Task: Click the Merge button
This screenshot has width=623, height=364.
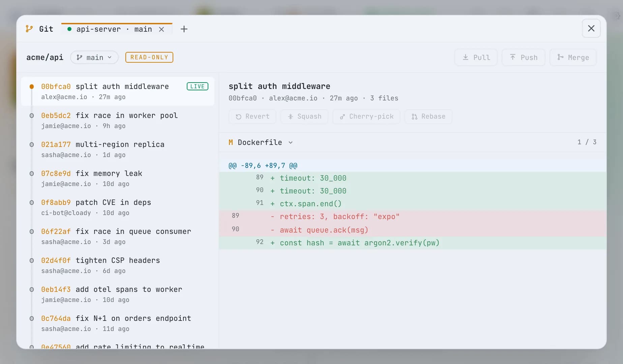Action: point(573,57)
